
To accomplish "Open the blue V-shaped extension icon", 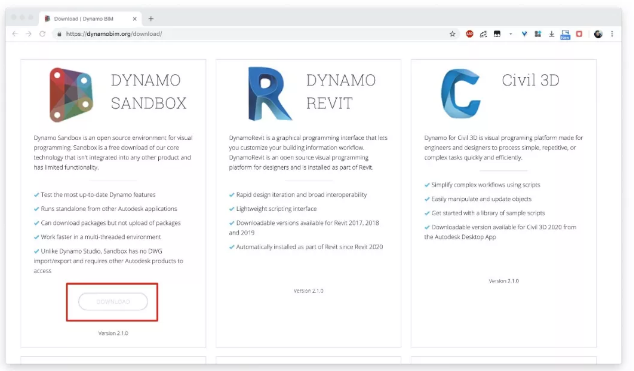I will click(x=524, y=34).
